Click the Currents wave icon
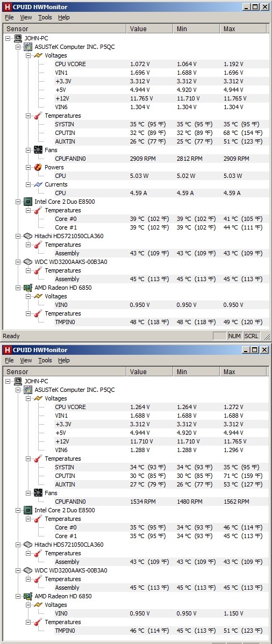This screenshot has height=644, width=272. point(38,184)
